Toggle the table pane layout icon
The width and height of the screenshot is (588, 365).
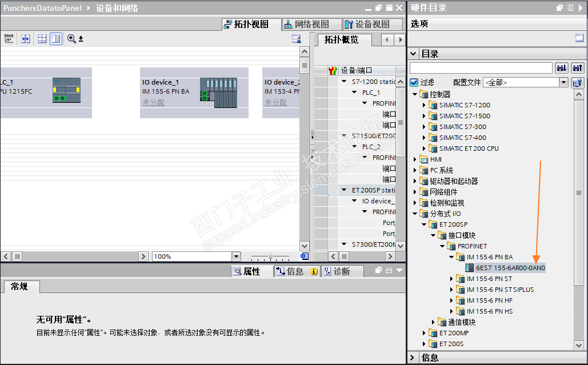coord(56,38)
